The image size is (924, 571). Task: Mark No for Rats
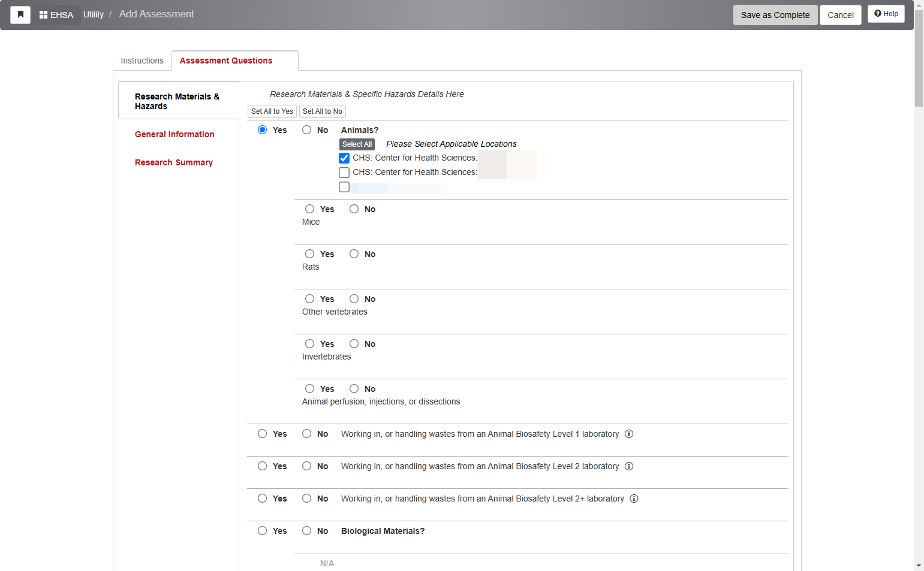354,254
